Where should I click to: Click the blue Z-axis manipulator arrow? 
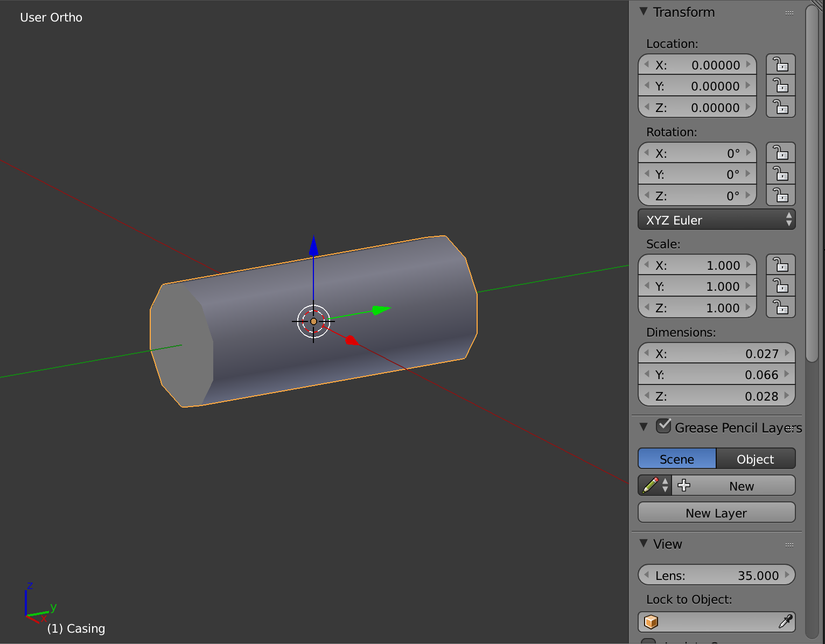[313, 246]
